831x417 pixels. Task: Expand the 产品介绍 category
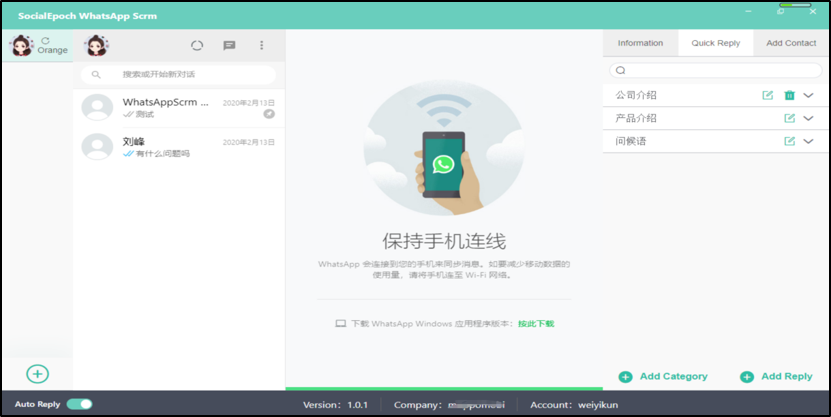point(808,118)
